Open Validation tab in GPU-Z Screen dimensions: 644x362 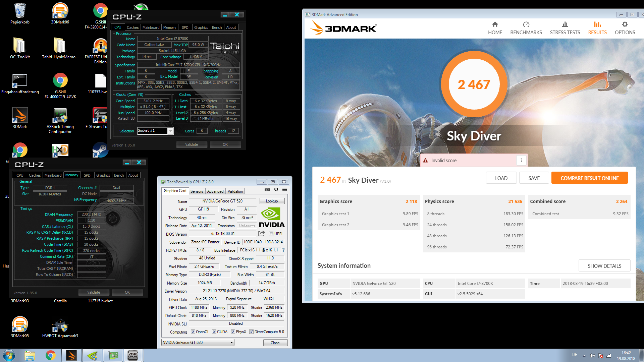235,191
